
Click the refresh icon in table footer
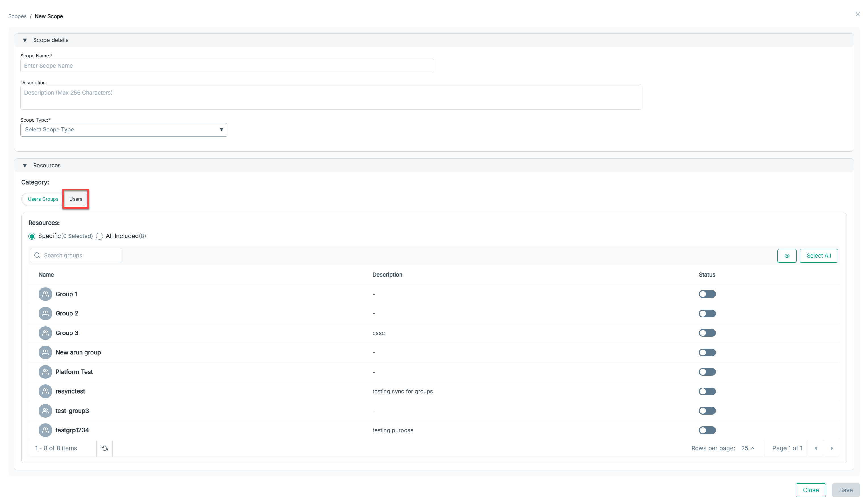(x=105, y=448)
